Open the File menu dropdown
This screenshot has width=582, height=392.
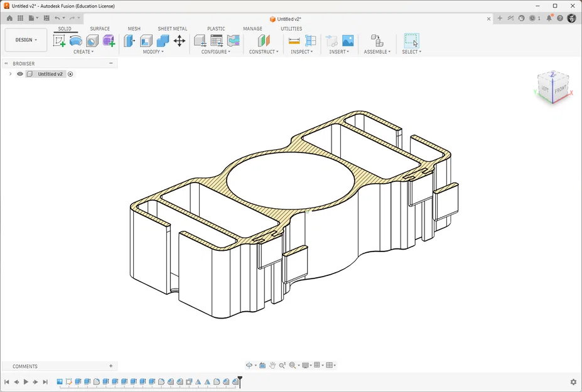33,18
